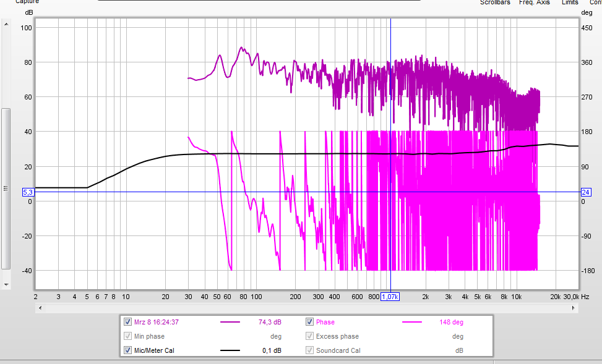
Task: Toggle the Soundcard Cal checkbox
Action: tap(309, 350)
